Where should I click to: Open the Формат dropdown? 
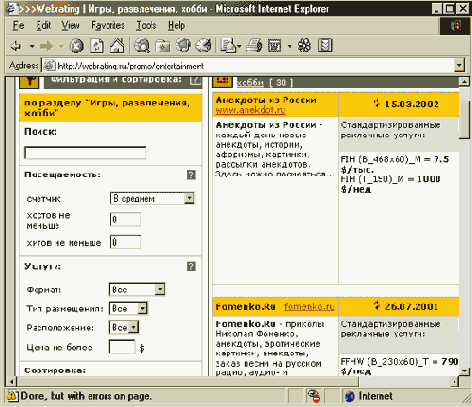pyautogui.click(x=137, y=289)
